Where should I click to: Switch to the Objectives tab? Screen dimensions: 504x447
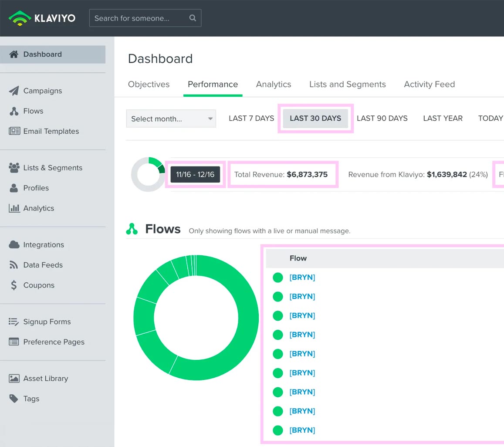pyautogui.click(x=149, y=85)
